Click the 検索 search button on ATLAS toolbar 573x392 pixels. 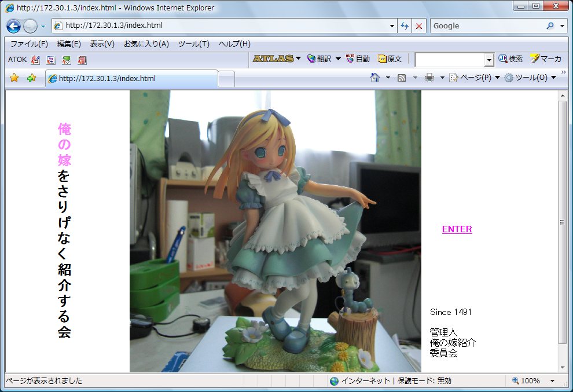pos(510,58)
